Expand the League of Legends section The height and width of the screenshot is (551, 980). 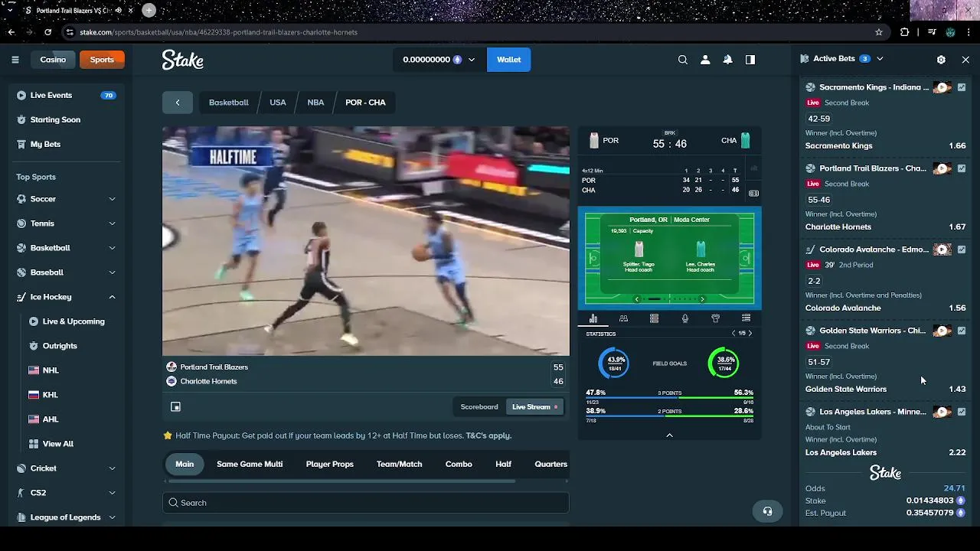tap(112, 517)
